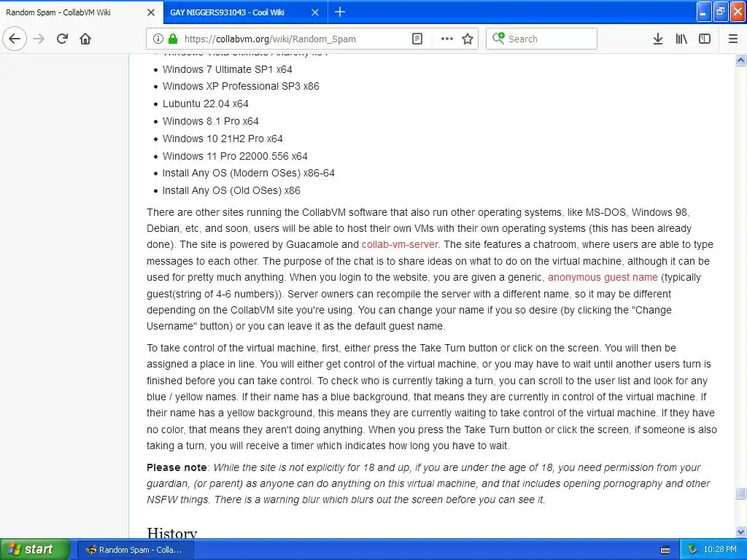Toggle reader view for this page
This screenshot has width=747, height=560.
417,39
